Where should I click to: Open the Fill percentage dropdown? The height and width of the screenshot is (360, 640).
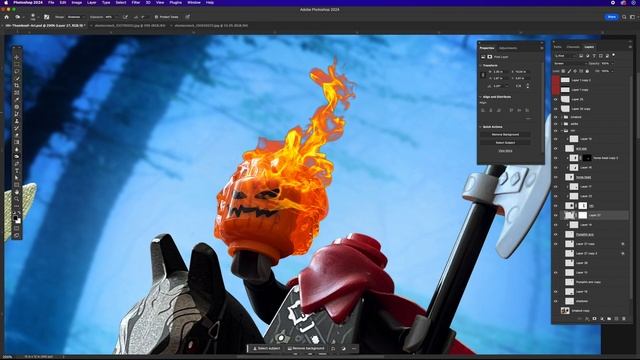612,71
